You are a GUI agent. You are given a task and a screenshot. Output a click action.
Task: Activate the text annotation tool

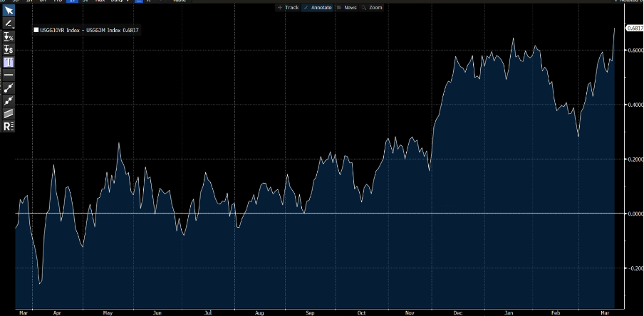pyautogui.click(x=9, y=62)
